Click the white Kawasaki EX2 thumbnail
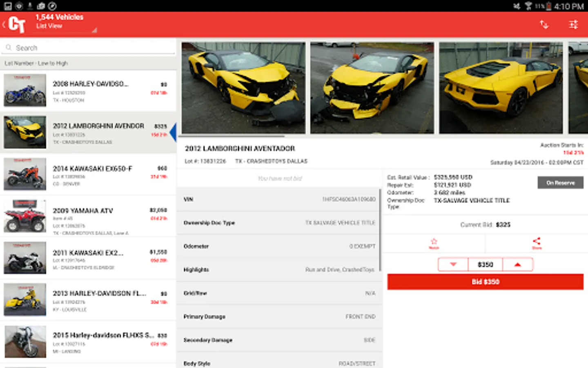The height and width of the screenshot is (368, 588). tap(25, 258)
